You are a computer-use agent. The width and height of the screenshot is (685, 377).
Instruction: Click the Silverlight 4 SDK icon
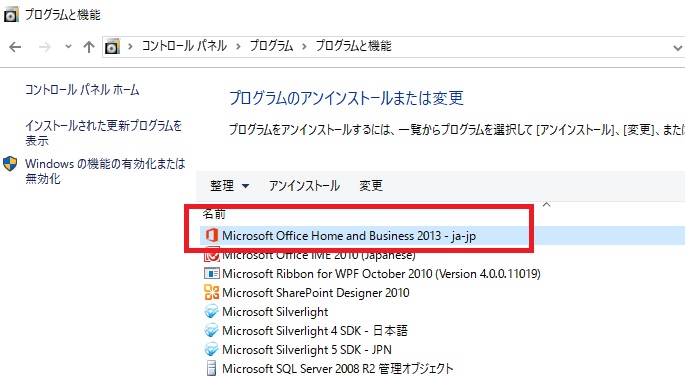(x=211, y=330)
